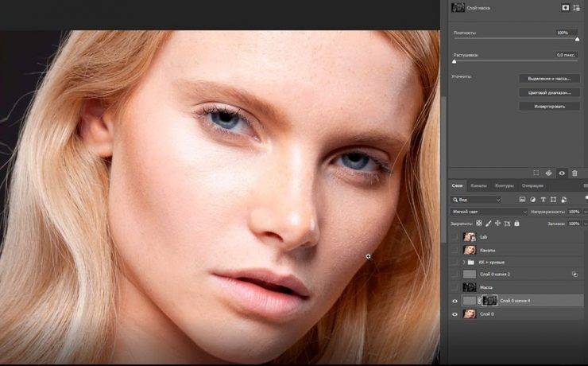Click the Цветовой диапазон... button
588x366 pixels.
tap(549, 92)
